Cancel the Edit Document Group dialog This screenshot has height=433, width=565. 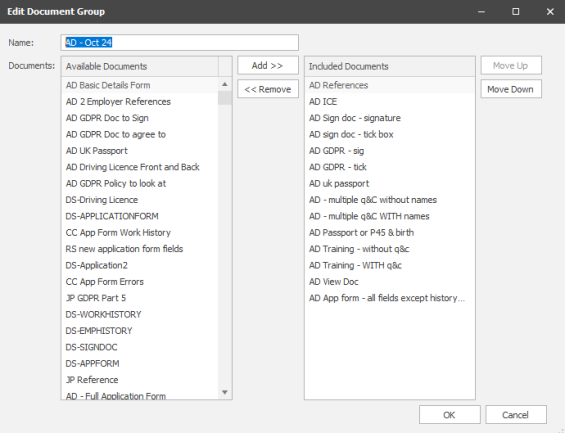[516, 415]
